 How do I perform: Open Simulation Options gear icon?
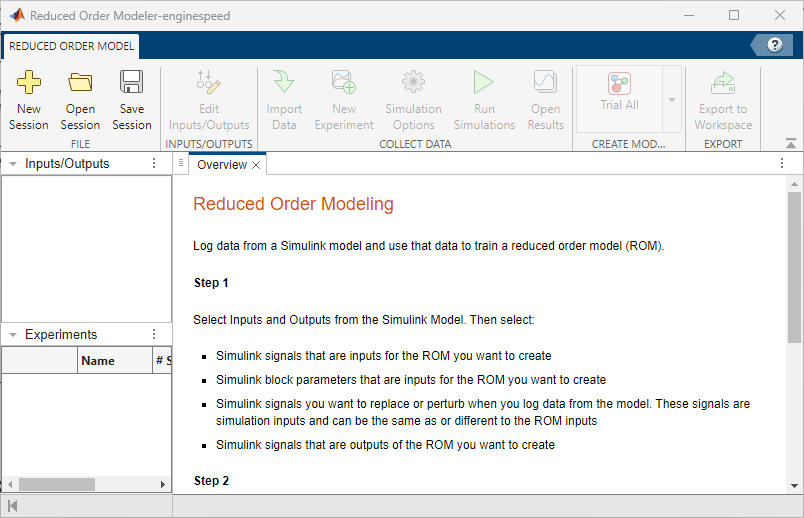pyautogui.click(x=413, y=82)
